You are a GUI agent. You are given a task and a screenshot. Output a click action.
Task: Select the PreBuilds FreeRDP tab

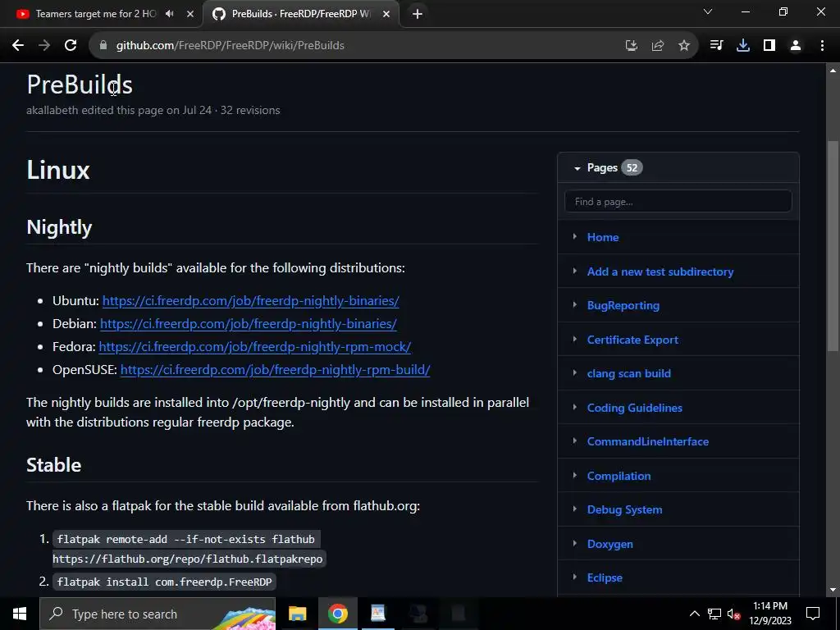(x=300, y=14)
